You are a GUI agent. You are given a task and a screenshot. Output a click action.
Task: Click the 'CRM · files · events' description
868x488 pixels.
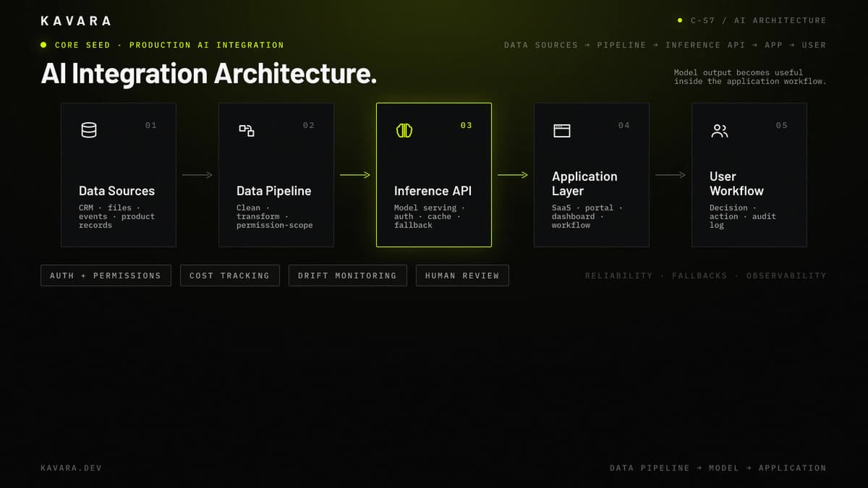116,216
